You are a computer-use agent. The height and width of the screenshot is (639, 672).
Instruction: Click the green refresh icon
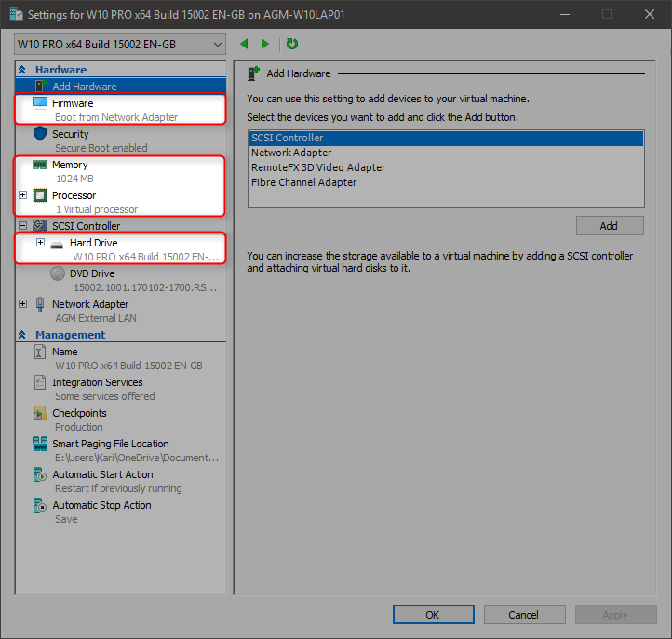tap(292, 44)
